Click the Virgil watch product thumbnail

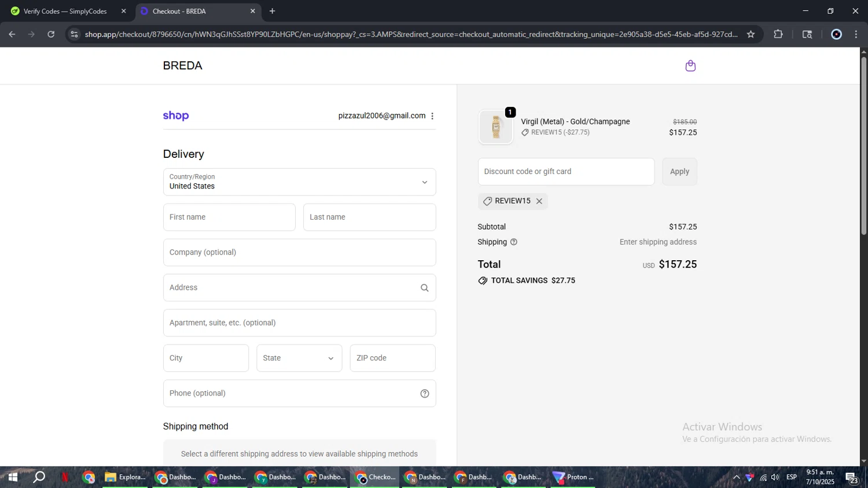(x=496, y=127)
